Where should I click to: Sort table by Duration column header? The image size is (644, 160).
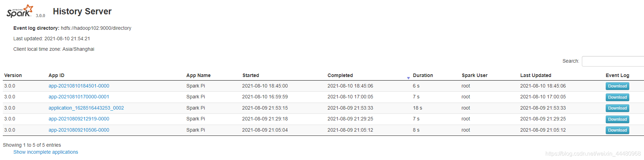tap(423, 75)
